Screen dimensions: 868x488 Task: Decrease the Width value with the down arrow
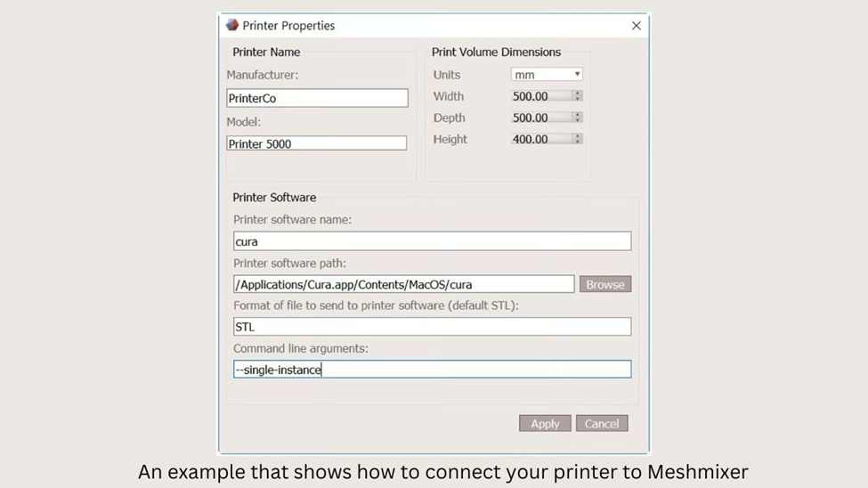pos(578,99)
